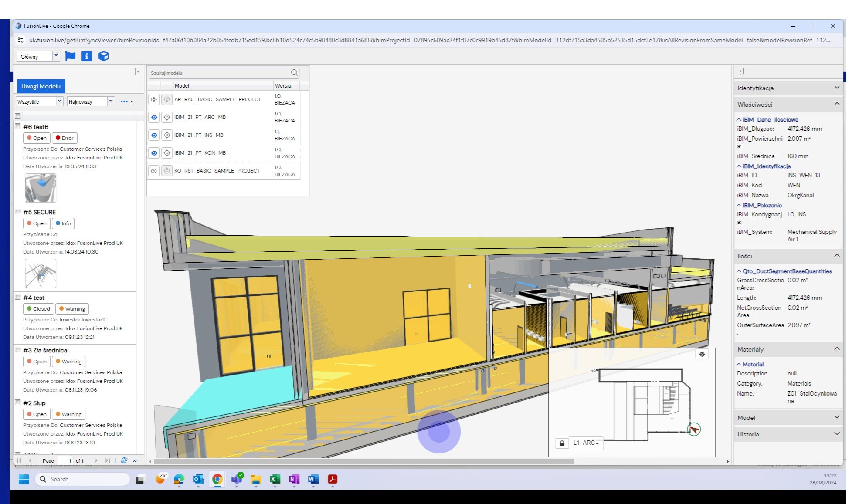Click the blue flag icon in toolbar
This screenshot has width=859, height=504.
pyautogui.click(x=70, y=56)
